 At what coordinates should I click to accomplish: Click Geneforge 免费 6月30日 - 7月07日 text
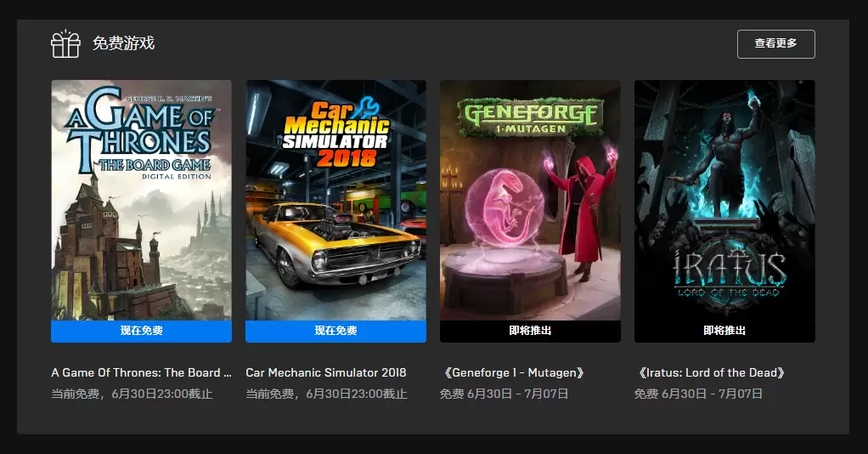coord(504,394)
